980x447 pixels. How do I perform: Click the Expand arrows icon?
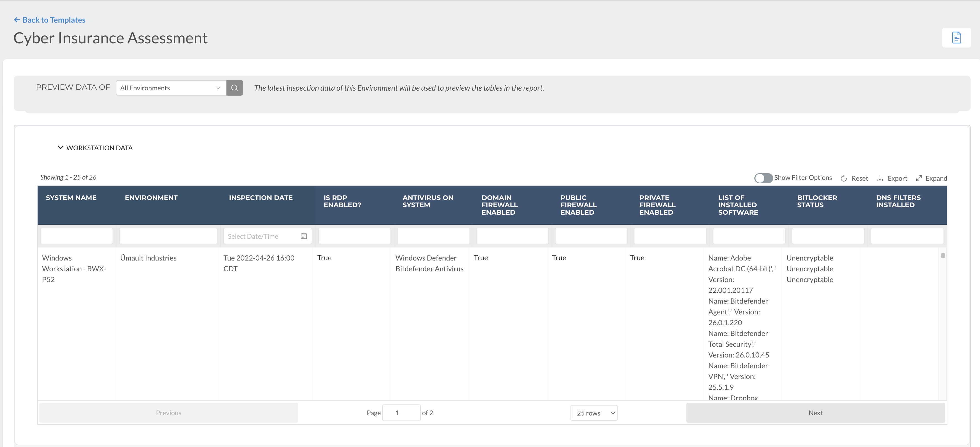click(x=919, y=178)
